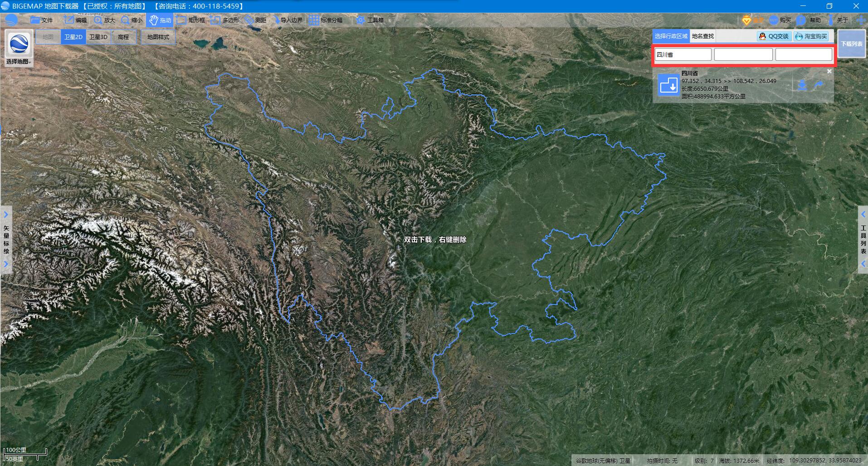Click the 拍摄时间 status entry
The image size is (868, 466).
tap(662, 461)
